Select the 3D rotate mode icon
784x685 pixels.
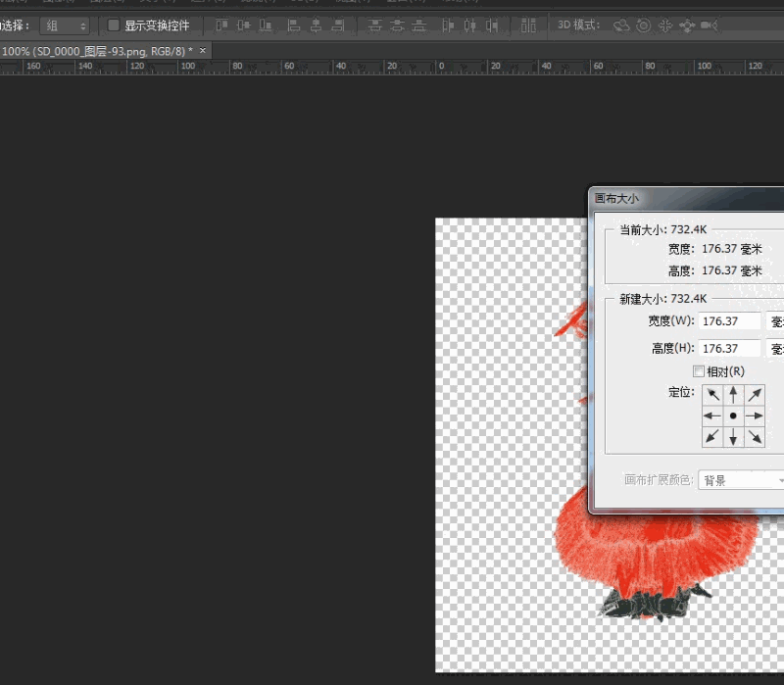(621, 25)
